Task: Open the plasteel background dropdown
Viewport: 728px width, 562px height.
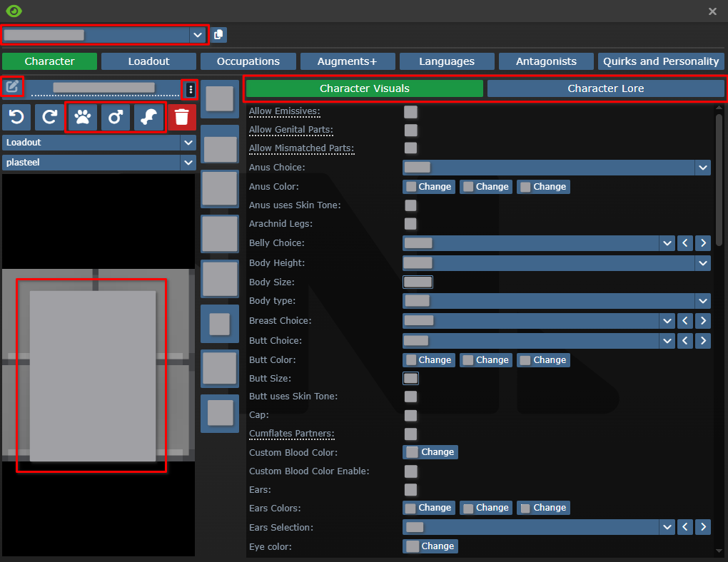Action: pyautogui.click(x=98, y=163)
